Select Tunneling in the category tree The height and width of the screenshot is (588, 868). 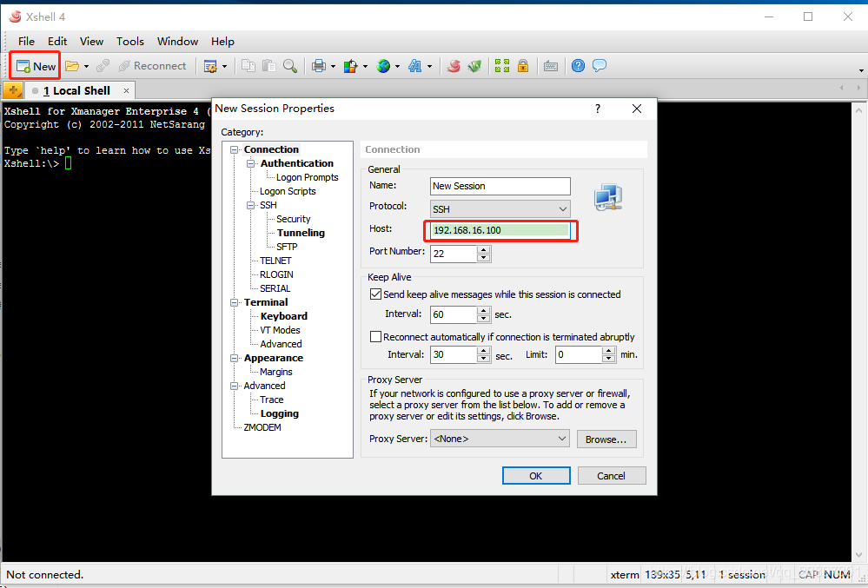[x=301, y=233]
